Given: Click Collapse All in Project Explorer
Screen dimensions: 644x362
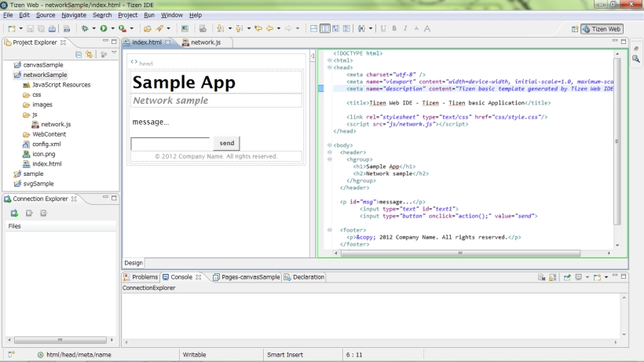Looking at the screenshot, I should 79,54.
